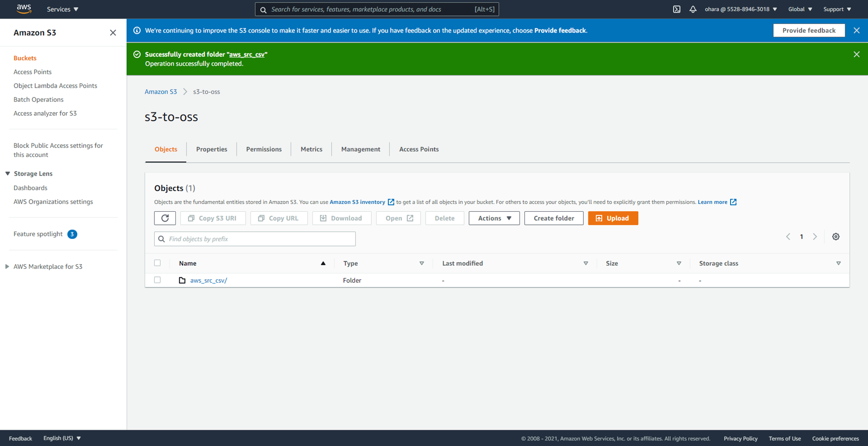
Task: Sort by Storage class column arrow
Action: click(x=838, y=263)
